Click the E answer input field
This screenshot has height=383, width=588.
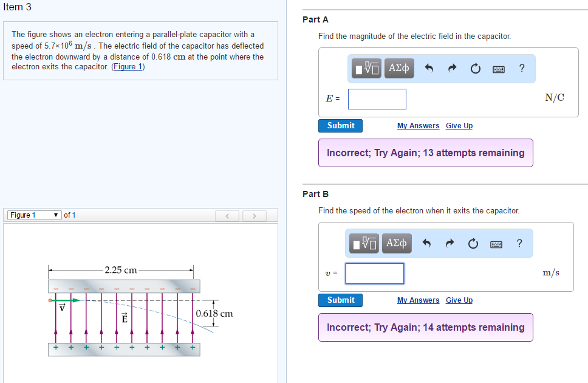(377, 99)
